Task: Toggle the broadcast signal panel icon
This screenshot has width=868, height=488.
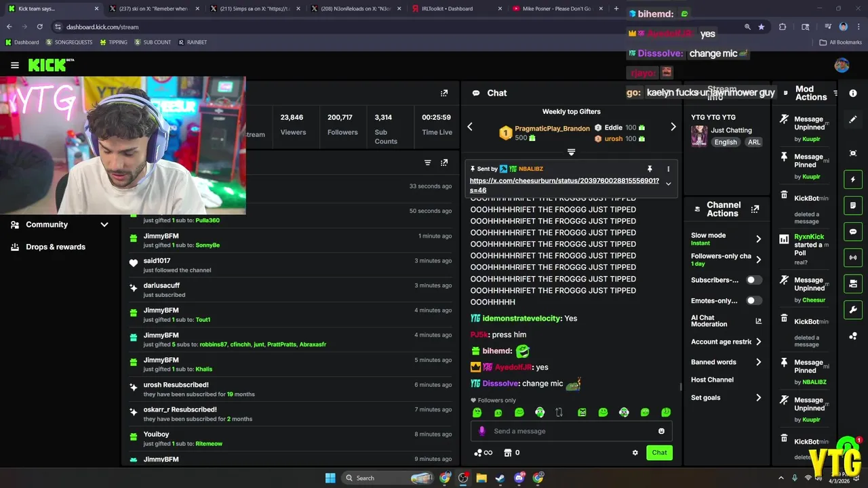Action: pos(853,258)
